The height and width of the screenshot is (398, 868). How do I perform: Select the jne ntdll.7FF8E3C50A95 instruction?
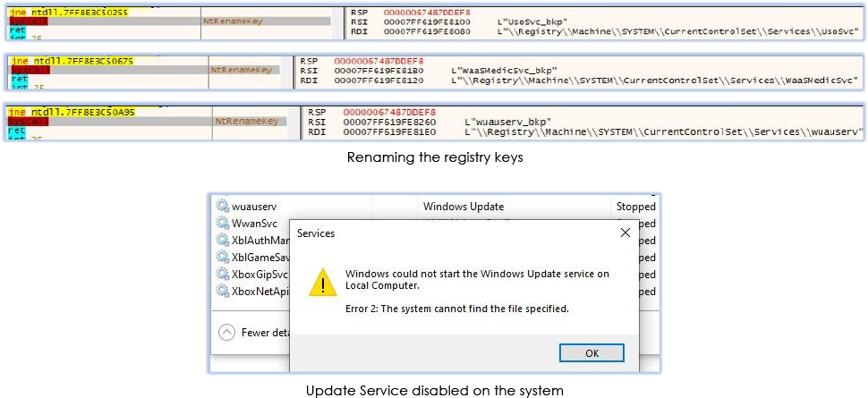click(x=72, y=112)
